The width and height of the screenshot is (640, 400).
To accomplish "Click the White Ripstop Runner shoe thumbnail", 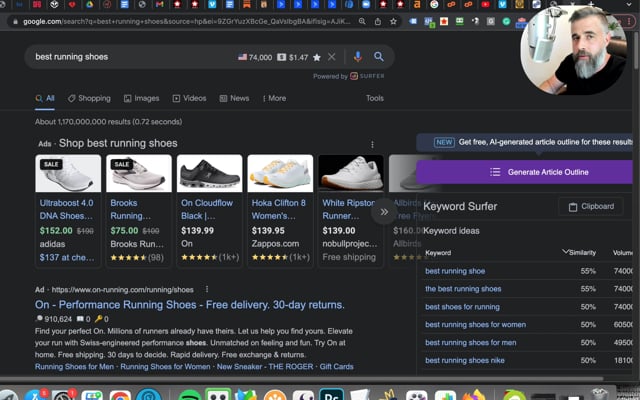I will click(x=351, y=173).
